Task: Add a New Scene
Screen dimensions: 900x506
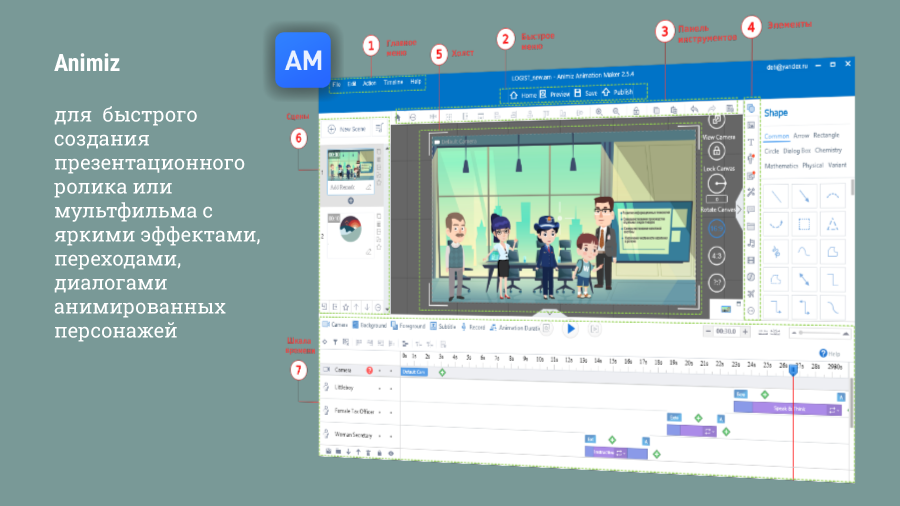Action: (347, 129)
